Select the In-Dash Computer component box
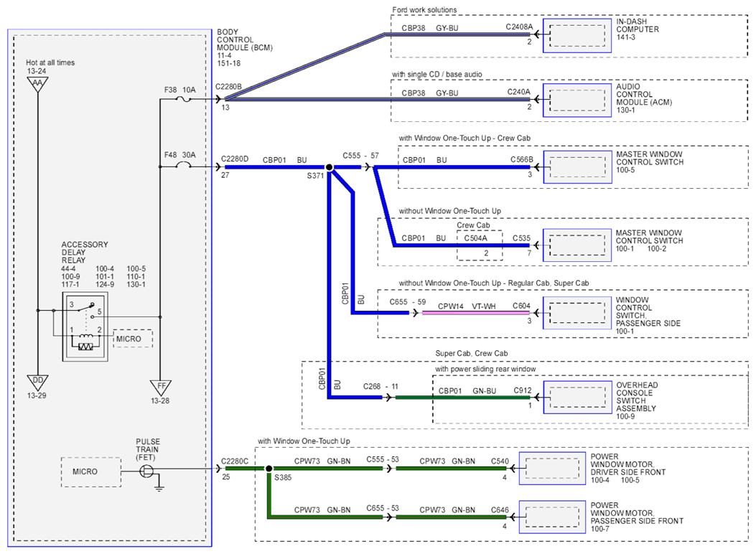This screenshot has width=756, height=554. (577, 36)
